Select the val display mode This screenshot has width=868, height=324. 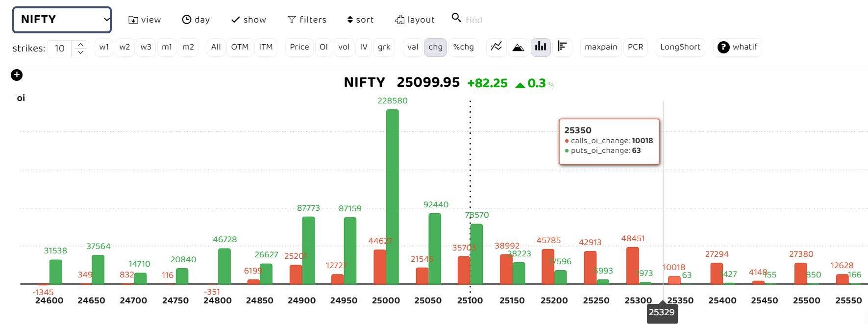pyautogui.click(x=413, y=47)
